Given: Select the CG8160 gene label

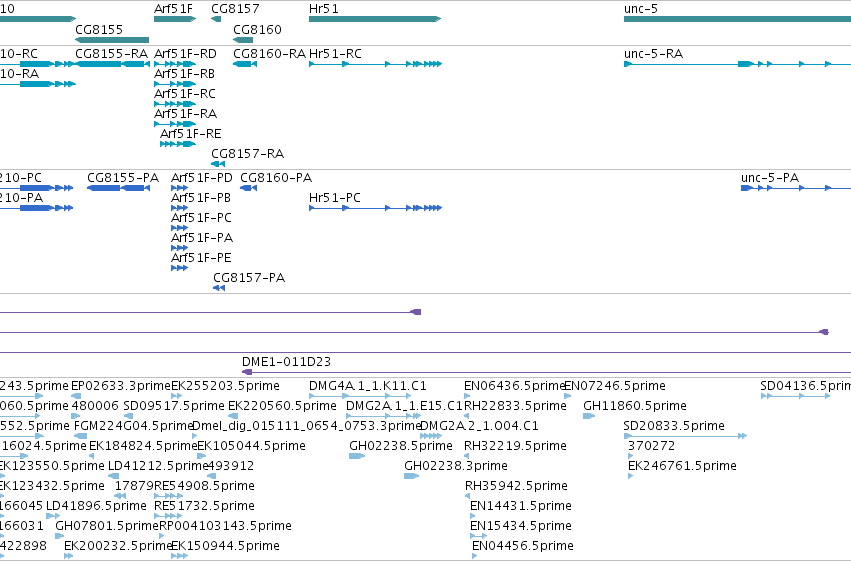Looking at the screenshot, I should tap(257, 29).
